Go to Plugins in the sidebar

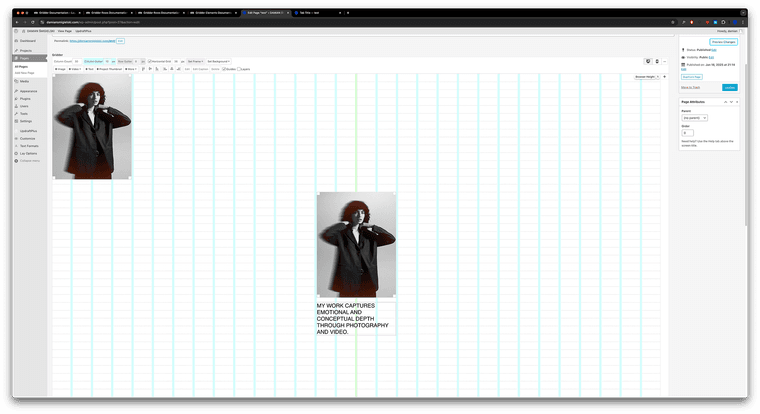tap(25, 99)
